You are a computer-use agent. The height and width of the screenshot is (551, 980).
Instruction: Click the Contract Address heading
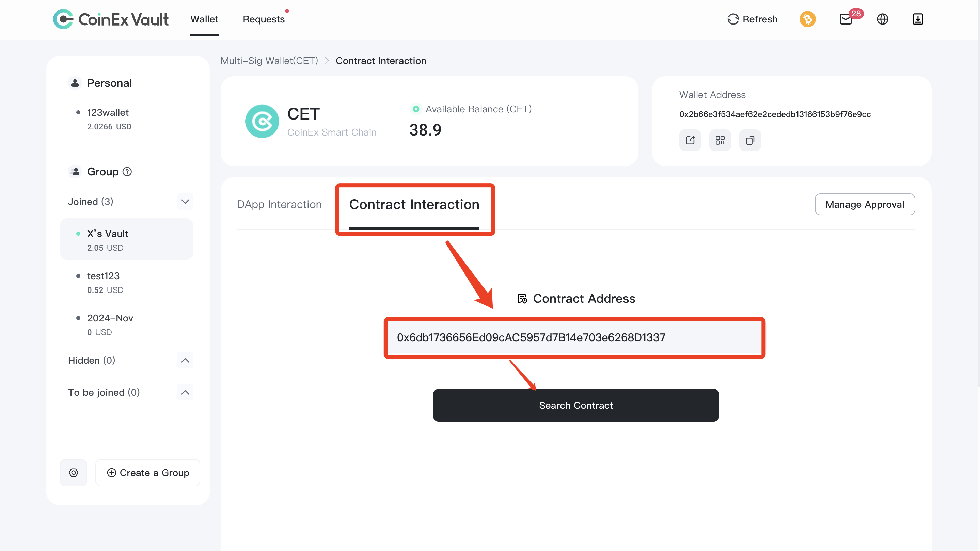point(584,299)
